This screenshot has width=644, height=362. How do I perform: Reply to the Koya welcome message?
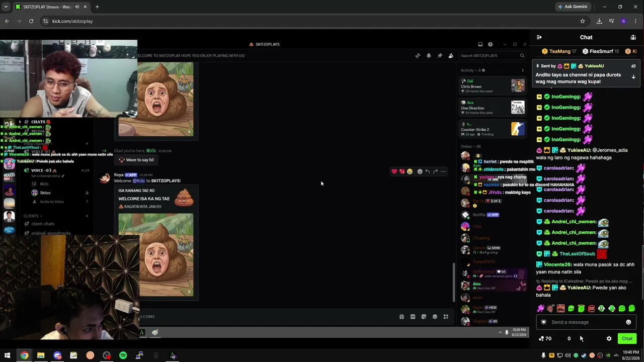point(427,171)
